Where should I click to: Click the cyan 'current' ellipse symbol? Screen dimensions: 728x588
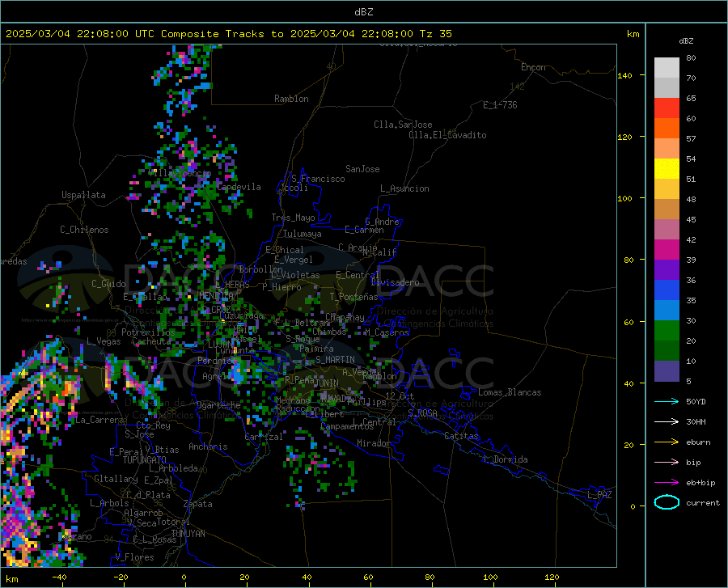(667, 502)
